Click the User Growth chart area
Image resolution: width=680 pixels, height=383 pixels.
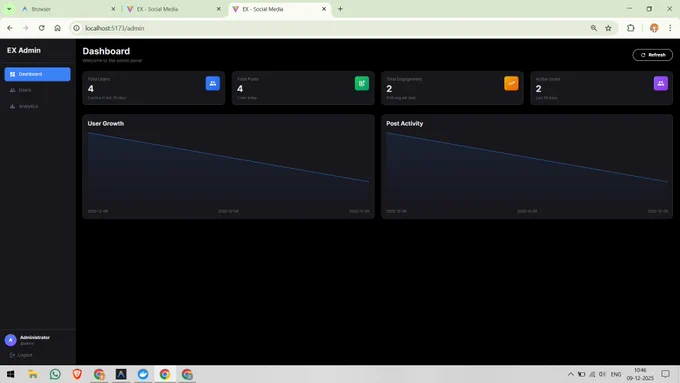click(229, 169)
